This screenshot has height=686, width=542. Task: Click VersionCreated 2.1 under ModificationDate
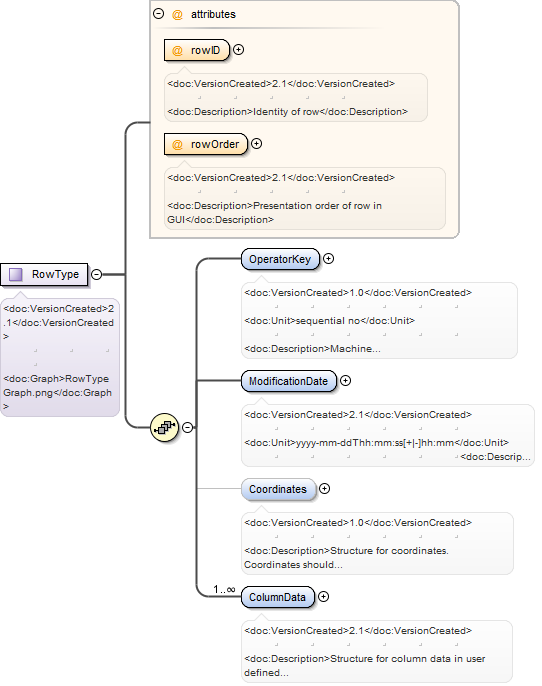point(358,415)
